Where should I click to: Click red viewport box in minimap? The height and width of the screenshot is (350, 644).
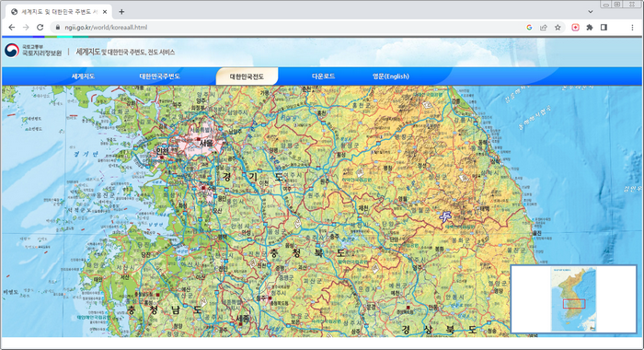coord(574,304)
